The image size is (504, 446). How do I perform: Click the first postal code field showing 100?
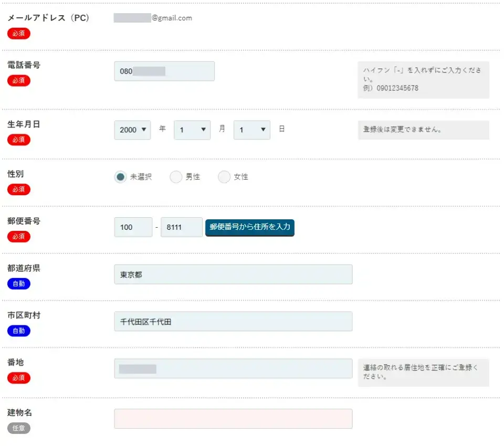(x=133, y=227)
